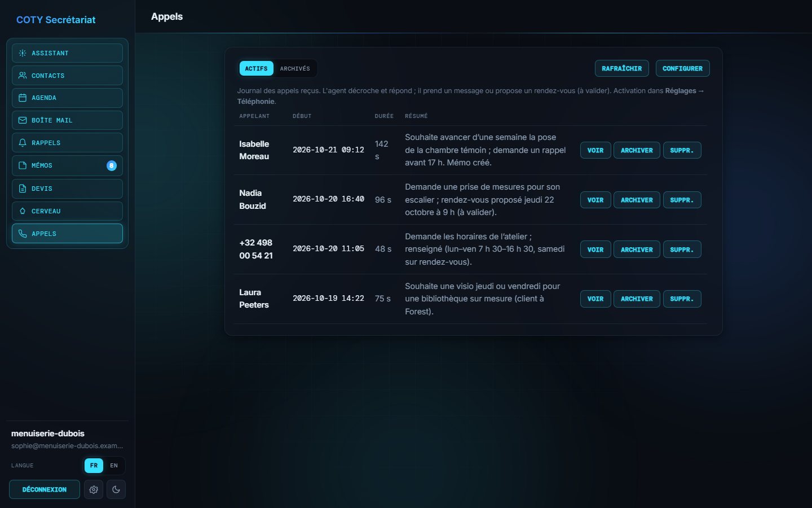Archive Isabelle Moreau's call

coord(637,150)
